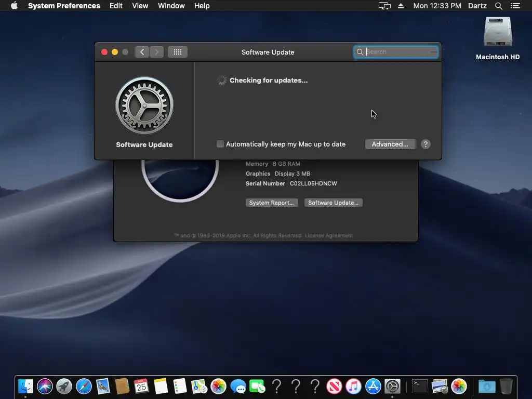Open the help question mark button
This screenshot has height=399, width=532.
click(x=425, y=144)
